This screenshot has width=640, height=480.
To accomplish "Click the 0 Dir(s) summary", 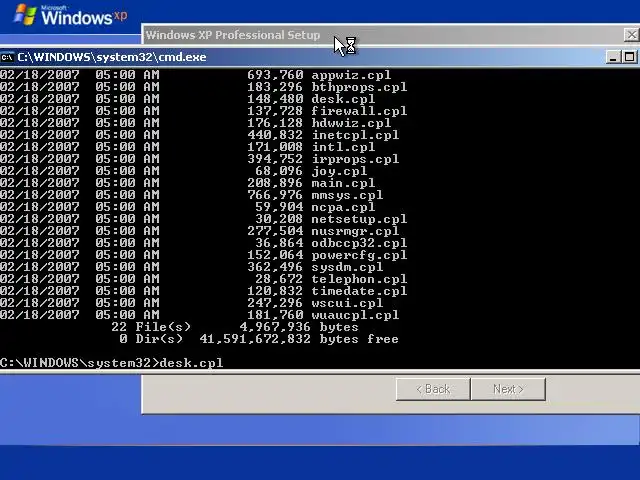I will point(151,339).
